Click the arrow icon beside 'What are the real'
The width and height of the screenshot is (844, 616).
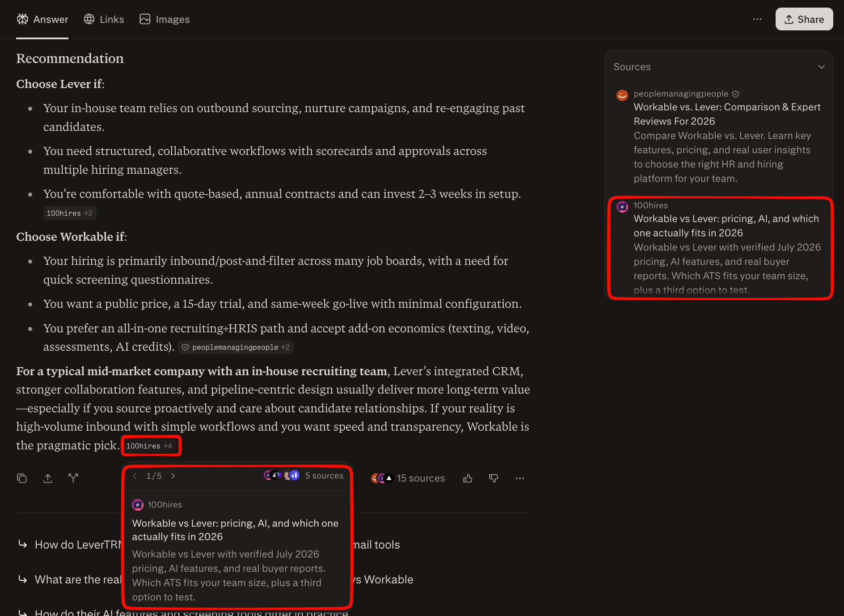click(22, 579)
